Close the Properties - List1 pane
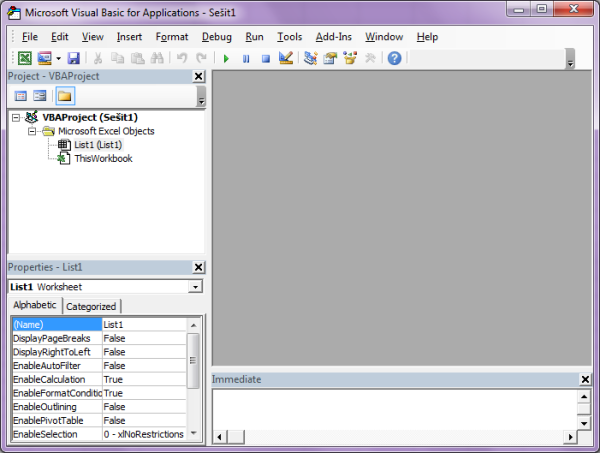Image resolution: width=600 pixels, height=453 pixels. [x=198, y=267]
